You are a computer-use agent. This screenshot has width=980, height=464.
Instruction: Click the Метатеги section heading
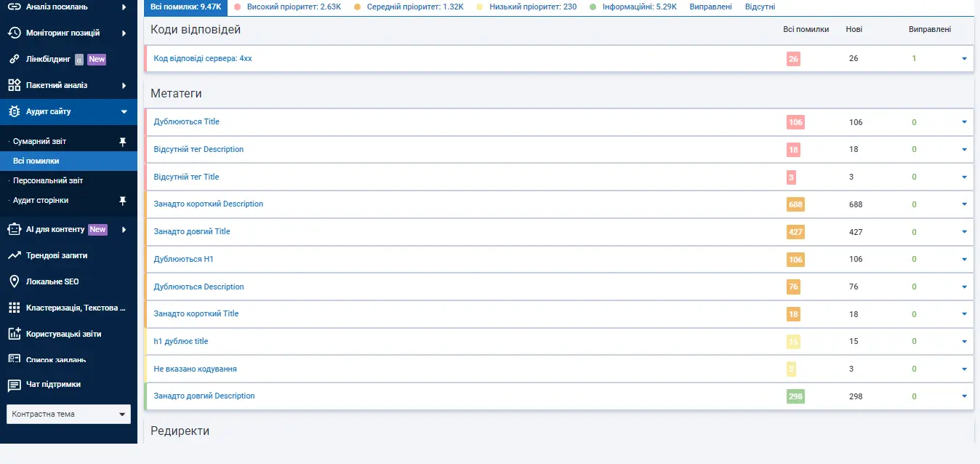coord(176,93)
